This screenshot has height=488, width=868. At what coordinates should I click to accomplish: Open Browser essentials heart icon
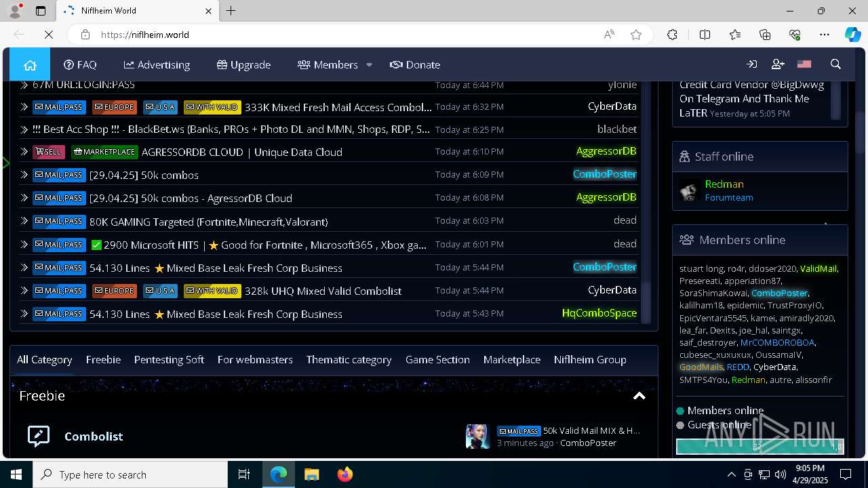[x=795, y=35]
